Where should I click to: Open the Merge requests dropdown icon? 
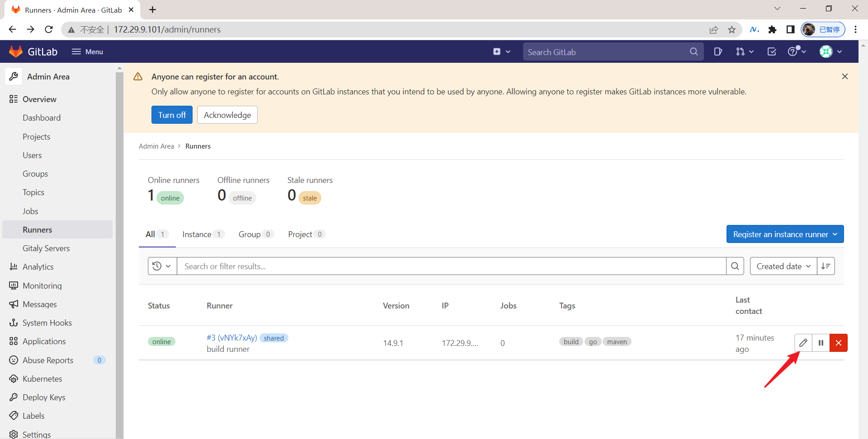click(x=745, y=51)
